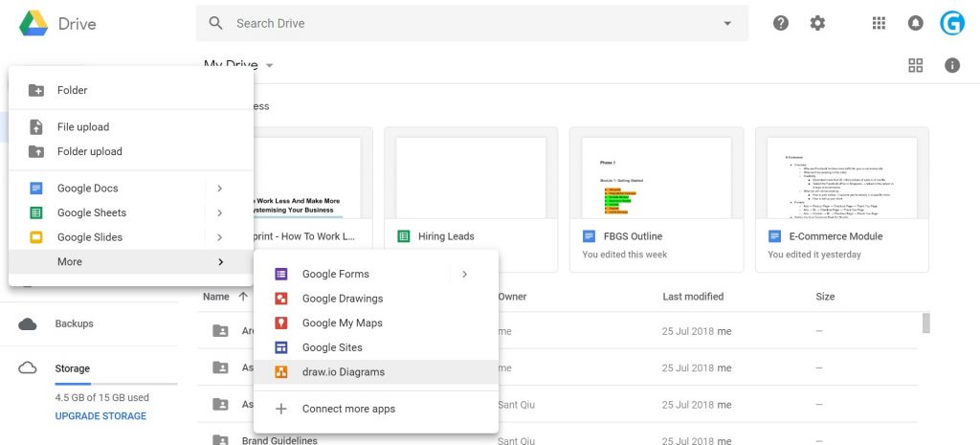Viewport: 980px width, 445px height.
Task: Click the Search Drive input field
Action: click(469, 23)
